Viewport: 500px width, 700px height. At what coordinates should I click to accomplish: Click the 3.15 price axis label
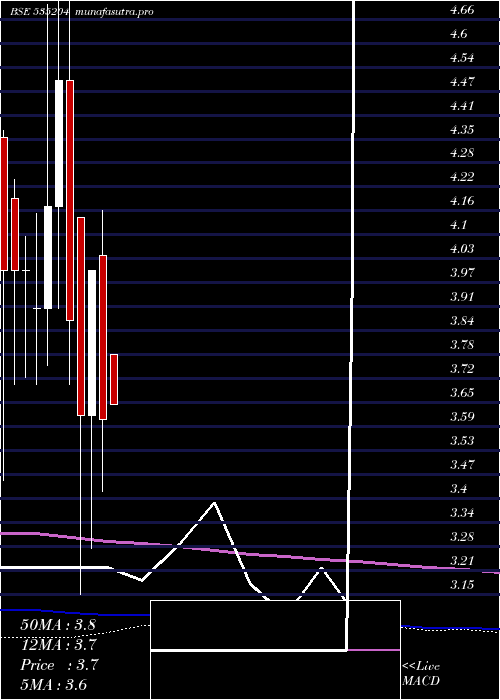(462, 585)
